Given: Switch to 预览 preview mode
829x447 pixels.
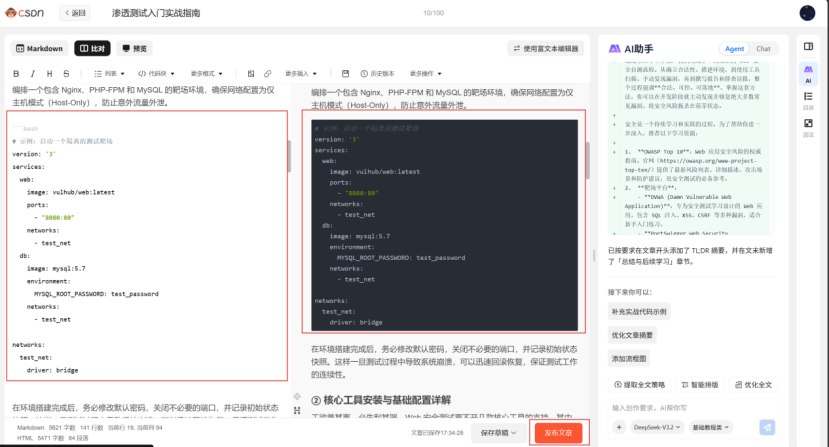Looking at the screenshot, I should pos(134,48).
